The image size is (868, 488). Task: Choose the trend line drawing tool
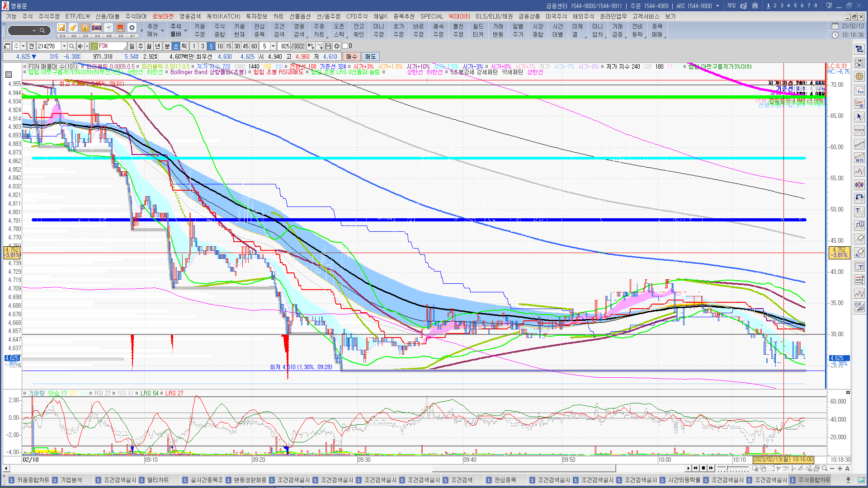click(859, 145)
